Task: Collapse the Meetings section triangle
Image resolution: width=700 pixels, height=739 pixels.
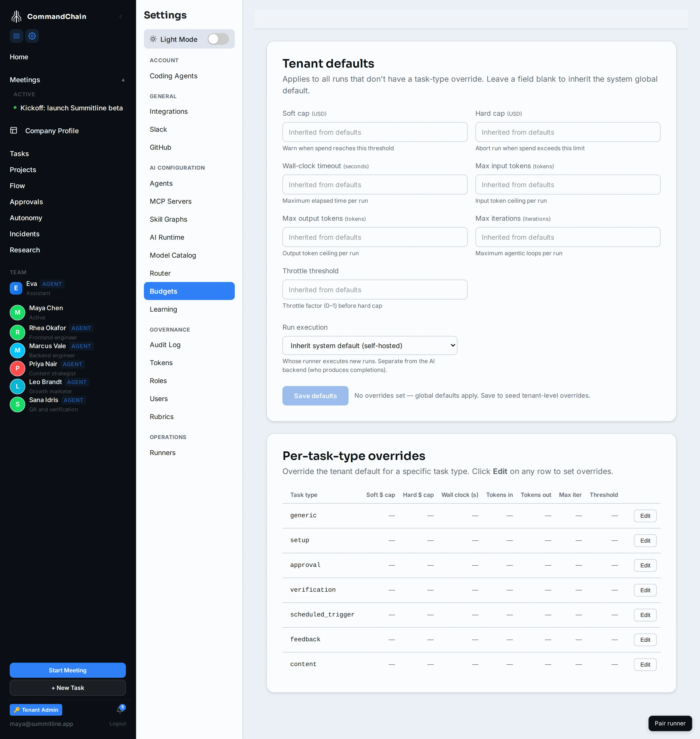Action: [123, 80]
